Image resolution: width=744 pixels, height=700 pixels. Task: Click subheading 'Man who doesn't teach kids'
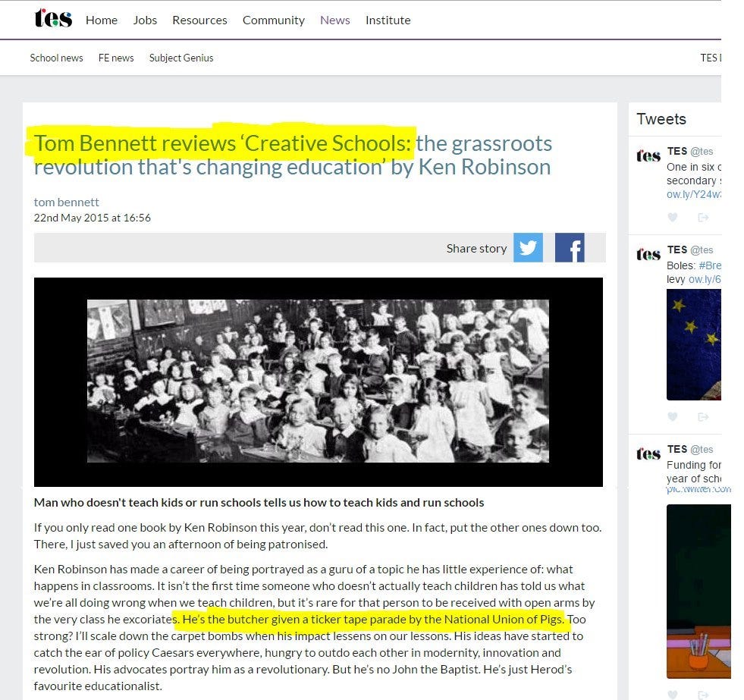(x=259, y=503)
